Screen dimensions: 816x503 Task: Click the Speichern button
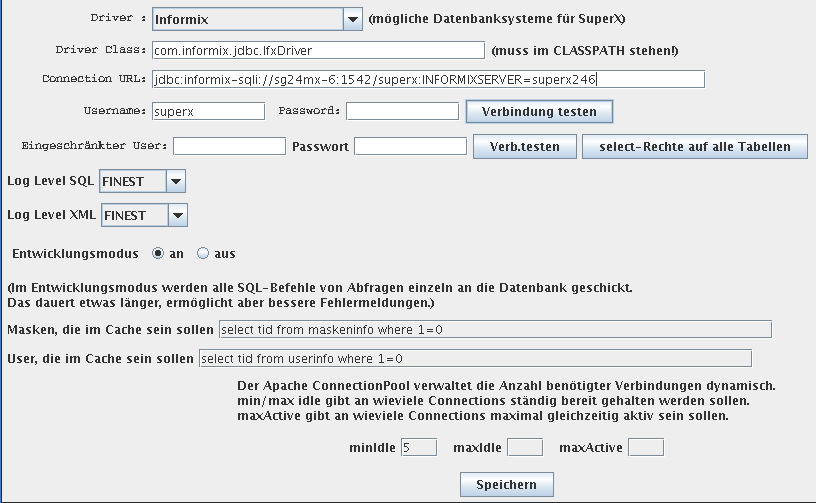(x=506, y=484)
